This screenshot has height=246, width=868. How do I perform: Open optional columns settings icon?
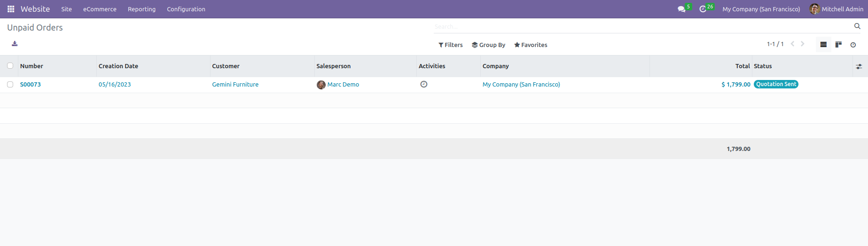[859, 66]
